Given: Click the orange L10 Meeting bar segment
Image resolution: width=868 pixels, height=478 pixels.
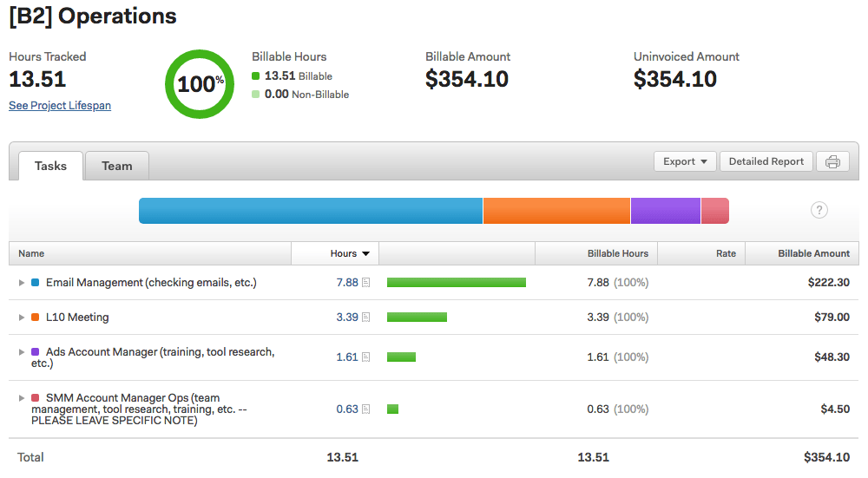Looking at the screenshot, I should tap(556, 211).
